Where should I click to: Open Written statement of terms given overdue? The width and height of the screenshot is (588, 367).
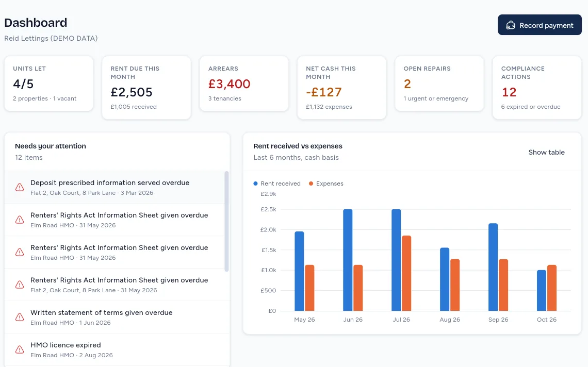click(x=115, y=317)
